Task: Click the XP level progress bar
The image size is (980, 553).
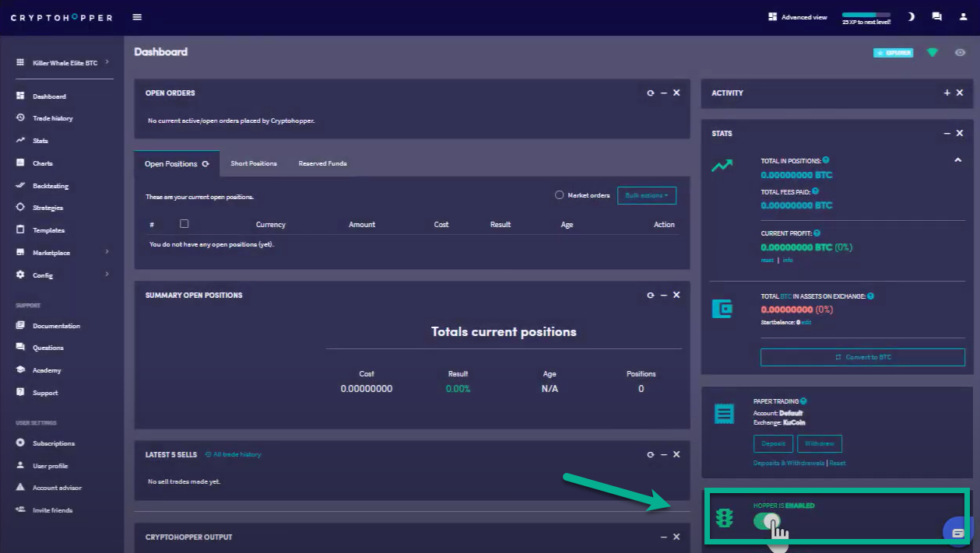Action: 866,15
